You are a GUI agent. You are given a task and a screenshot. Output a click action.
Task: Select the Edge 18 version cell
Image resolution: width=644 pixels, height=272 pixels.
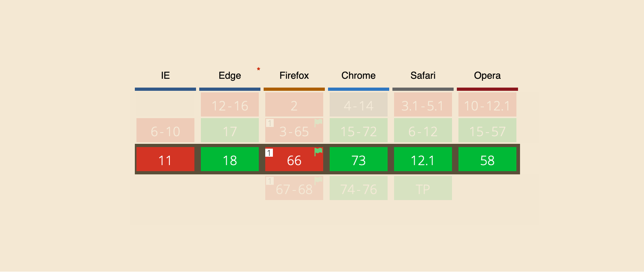tap(230, 160)
